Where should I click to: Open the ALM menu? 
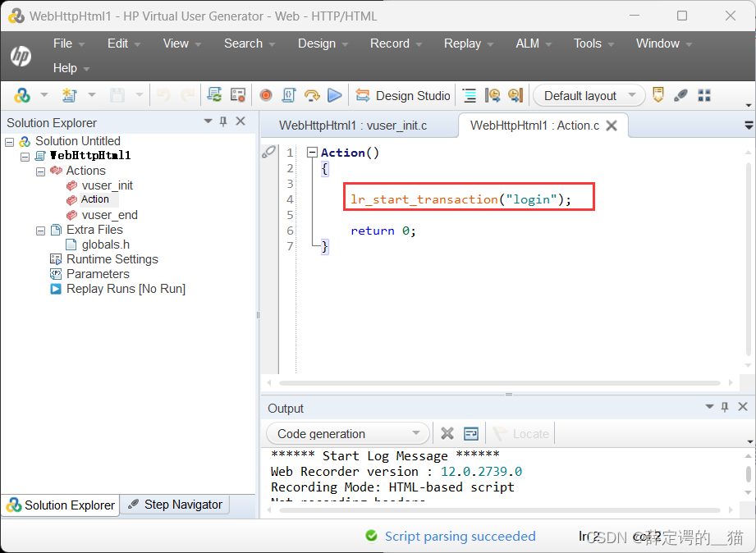534,43
